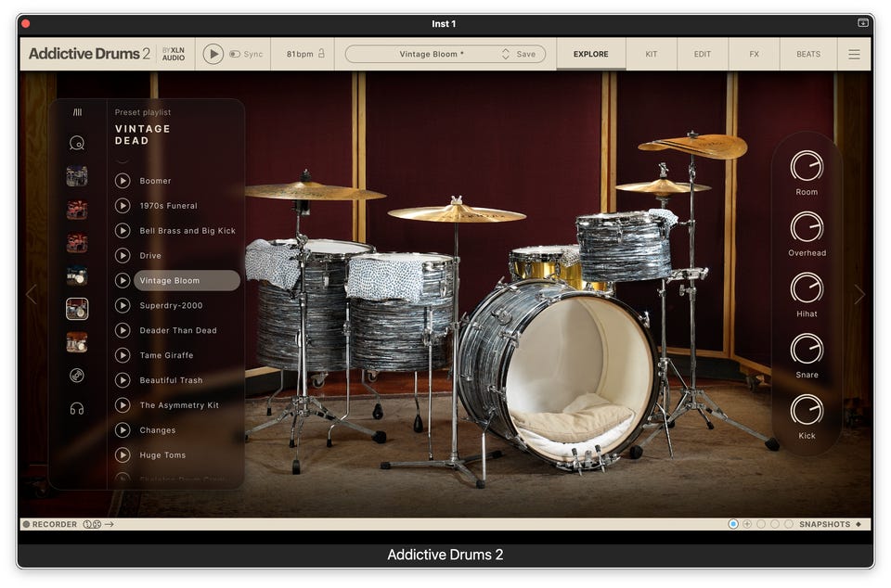Preview the Huge Toms preset

click(x=123, y=455)
